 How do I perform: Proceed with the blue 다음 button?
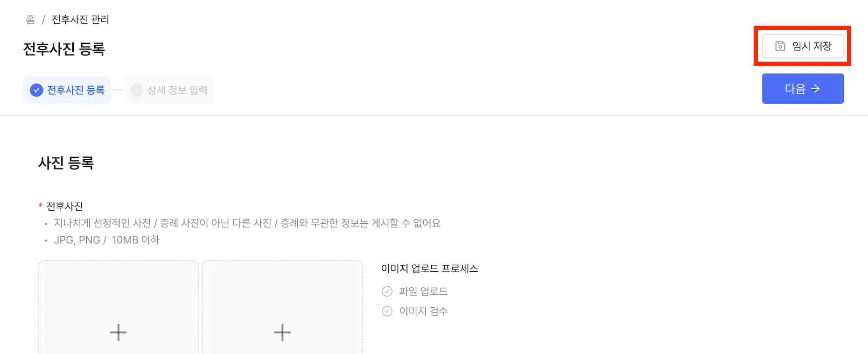(x=803, y=89)
